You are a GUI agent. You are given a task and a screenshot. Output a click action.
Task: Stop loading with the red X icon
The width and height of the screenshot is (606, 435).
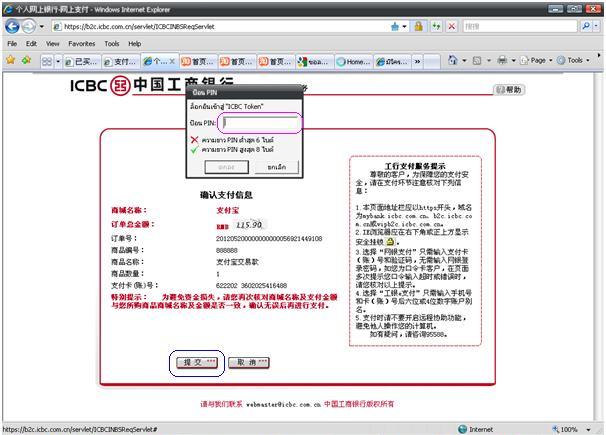click(451, 26)
